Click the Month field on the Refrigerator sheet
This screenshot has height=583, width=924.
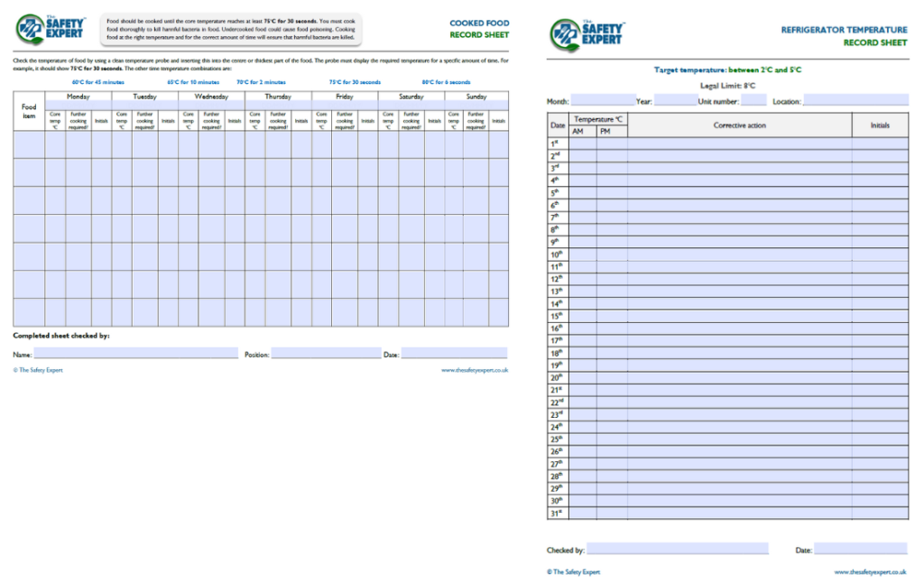tap(603, 101)
